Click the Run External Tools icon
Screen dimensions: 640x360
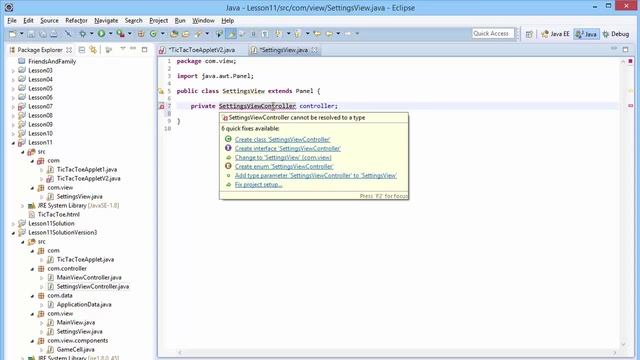[x=121, y=34]
